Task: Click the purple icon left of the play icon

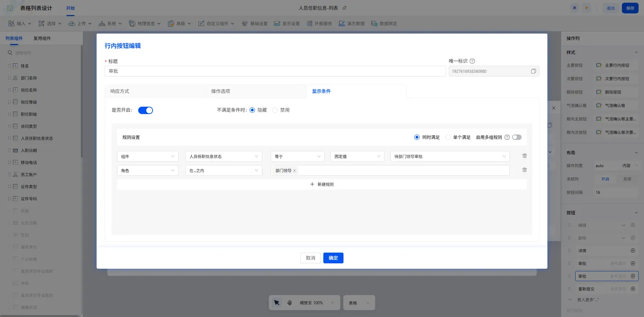Action: (x=575, y=8)
